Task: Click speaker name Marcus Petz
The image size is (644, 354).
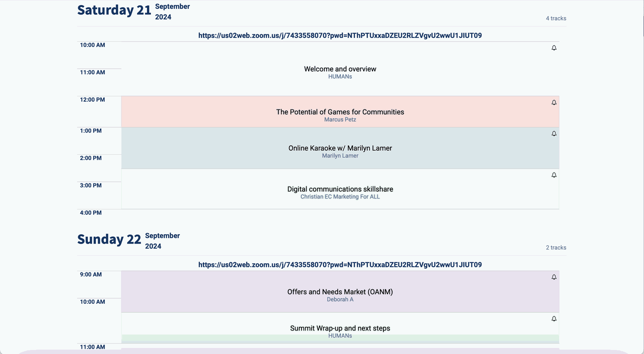Action: (x=340, y=120)
